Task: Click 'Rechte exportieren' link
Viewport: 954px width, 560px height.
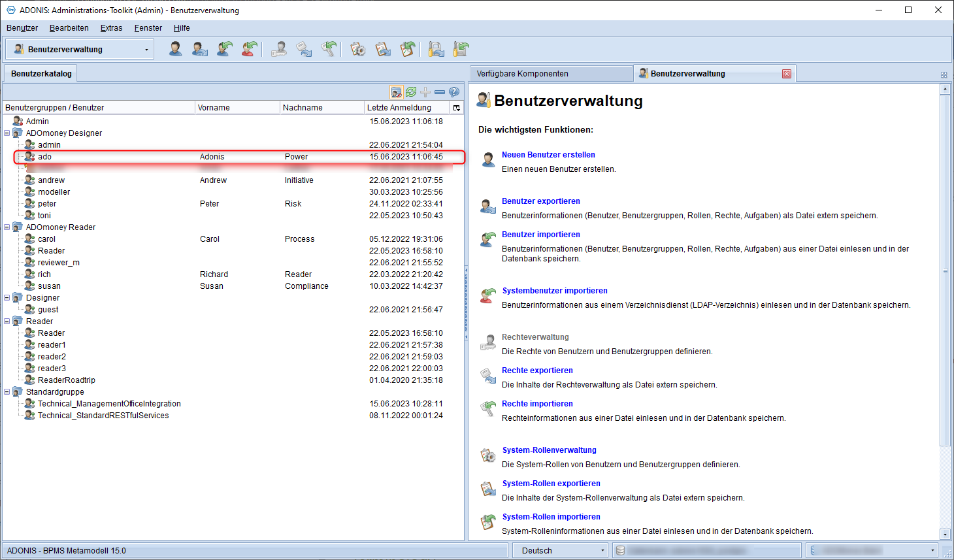Action: click(537, 371)
